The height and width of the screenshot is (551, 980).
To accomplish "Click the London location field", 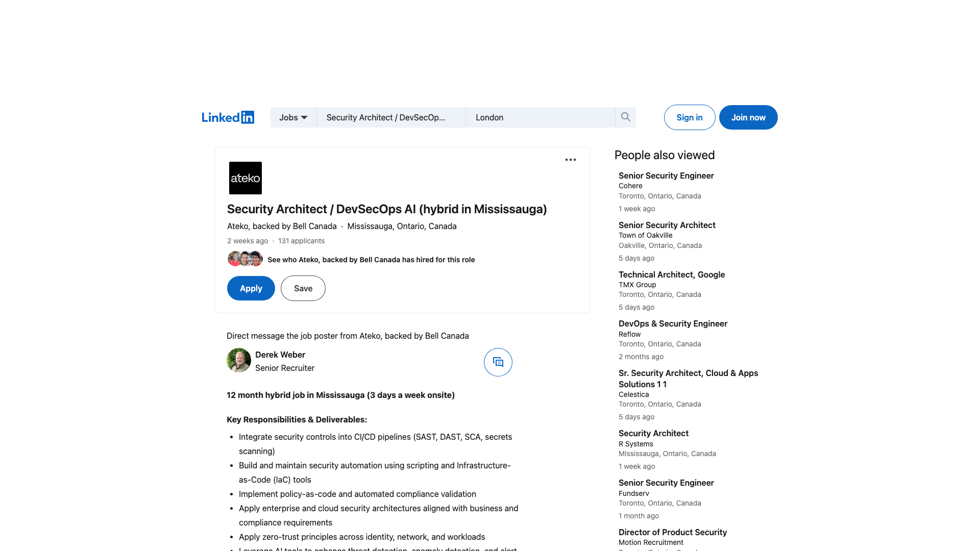I will tap(541, 117).
